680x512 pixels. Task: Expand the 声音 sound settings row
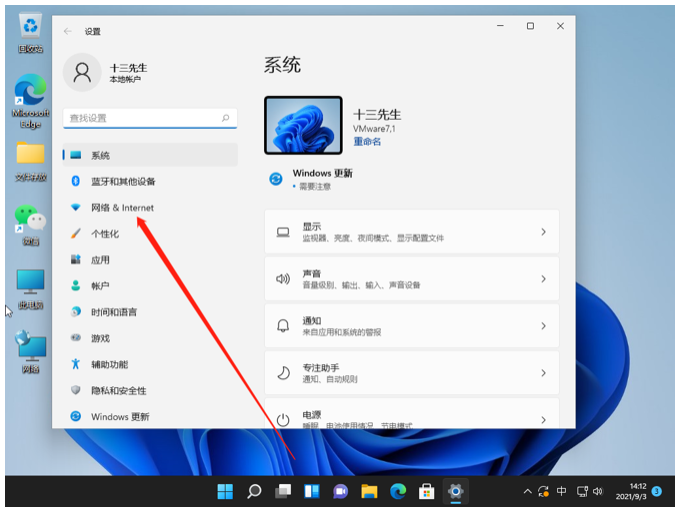click(x=411, y=279)
